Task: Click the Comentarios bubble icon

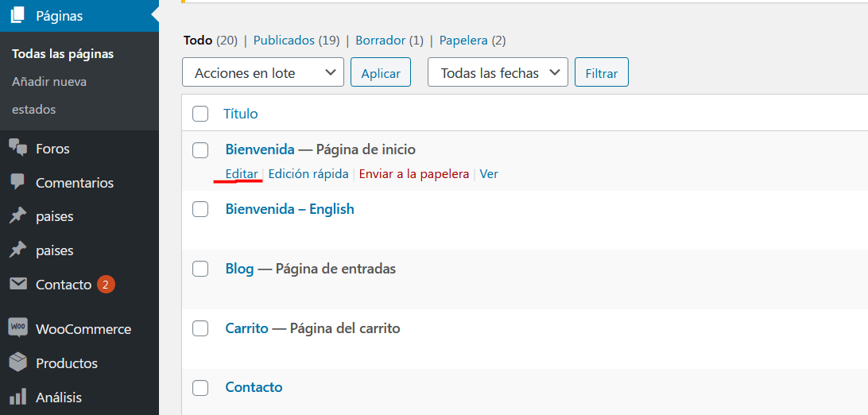Action: coord(17,182)
